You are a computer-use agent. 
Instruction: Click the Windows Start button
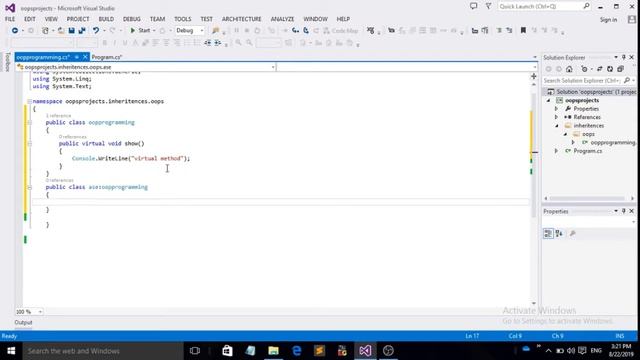(x=11, y=351)
